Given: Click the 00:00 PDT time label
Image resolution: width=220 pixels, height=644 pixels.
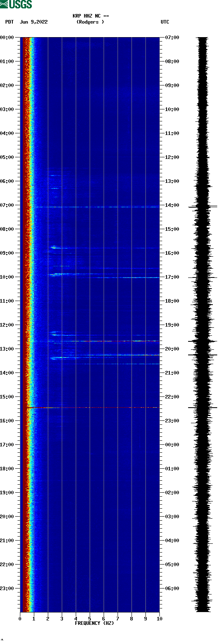Looking at the screenshot, I should point(7,38).
